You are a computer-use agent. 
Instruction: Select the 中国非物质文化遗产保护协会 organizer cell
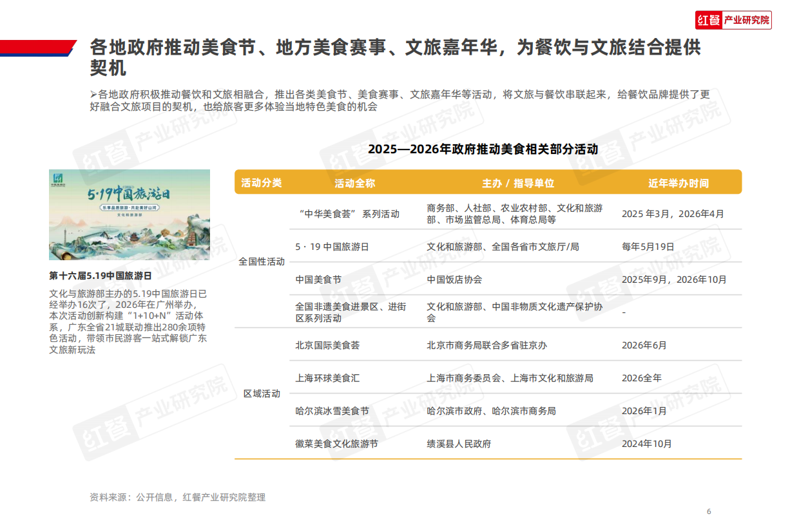[x=515, y=312]
